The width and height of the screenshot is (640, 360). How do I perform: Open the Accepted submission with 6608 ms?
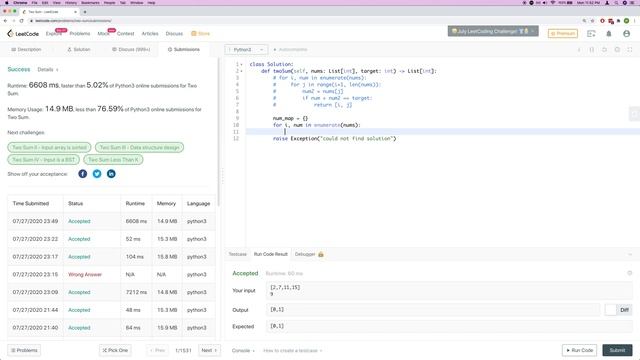pos(79,221)
